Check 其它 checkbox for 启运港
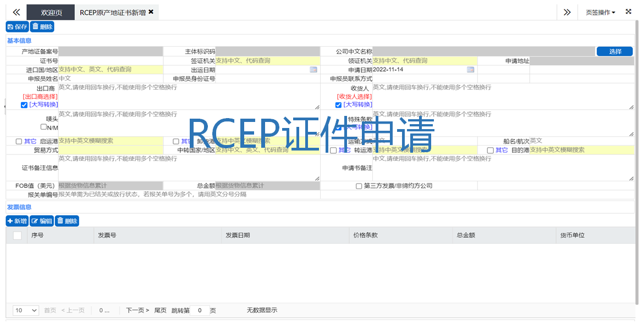Screen dimensions: 644x323 click(x=19, y=141)
